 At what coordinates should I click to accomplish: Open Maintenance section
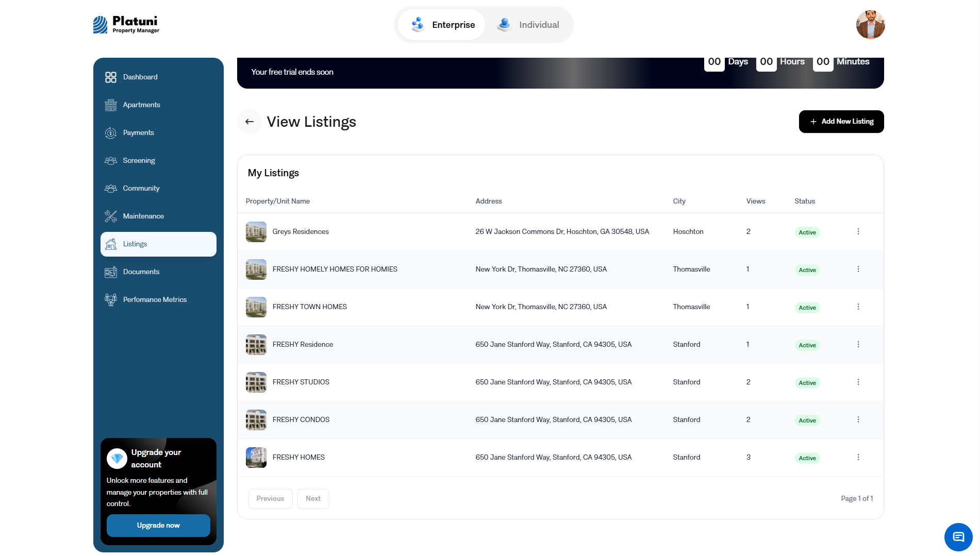click(x=158, y=216)
